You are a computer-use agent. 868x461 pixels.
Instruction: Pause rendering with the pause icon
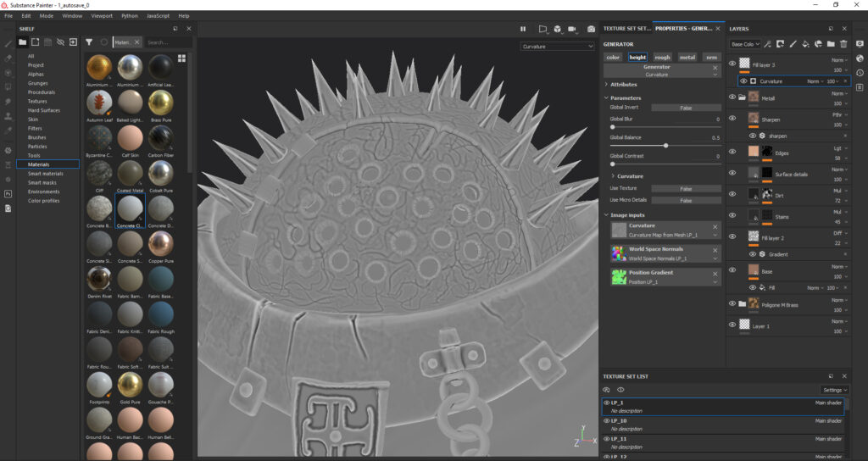tap(524, 29)
